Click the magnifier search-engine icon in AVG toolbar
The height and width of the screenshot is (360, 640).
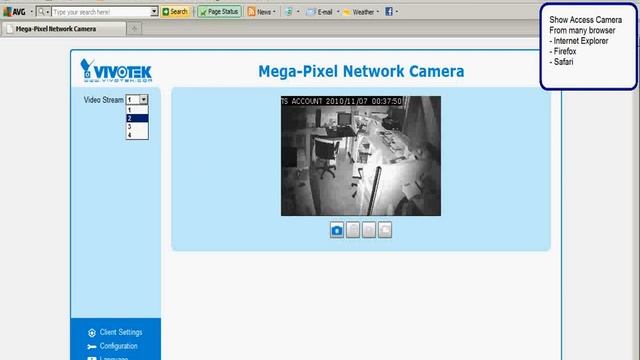click(x=41, y=12)
